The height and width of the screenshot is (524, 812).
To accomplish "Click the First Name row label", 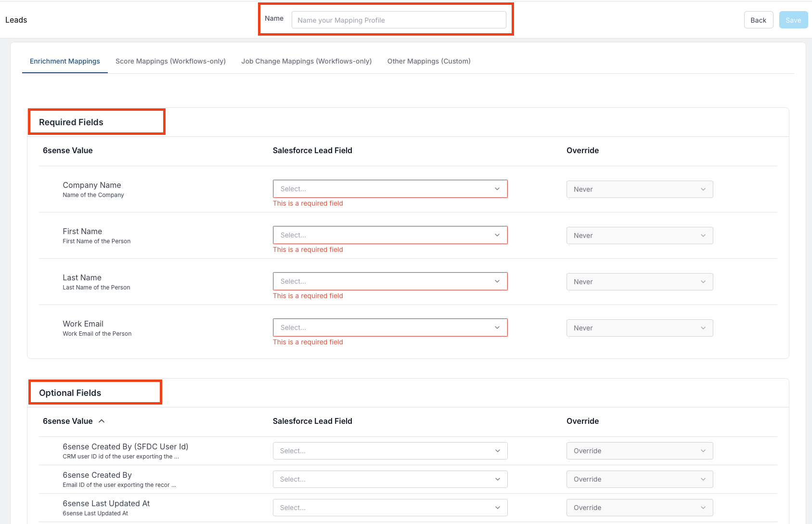I will 82,231.
